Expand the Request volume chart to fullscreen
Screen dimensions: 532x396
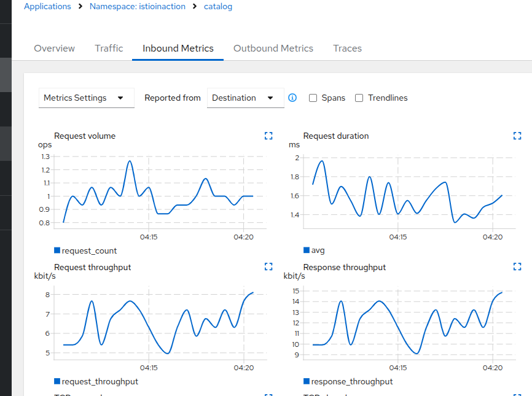[x=268, y=136]
